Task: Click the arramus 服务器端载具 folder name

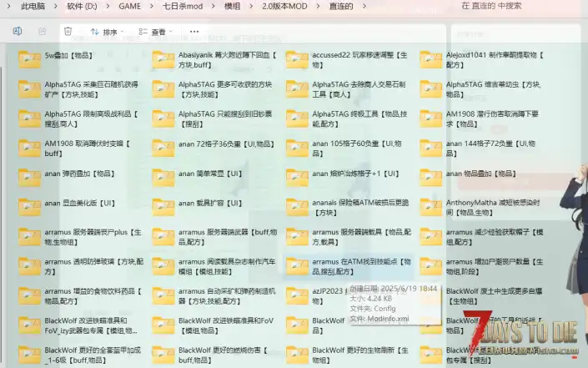Action: coord(361,237)
